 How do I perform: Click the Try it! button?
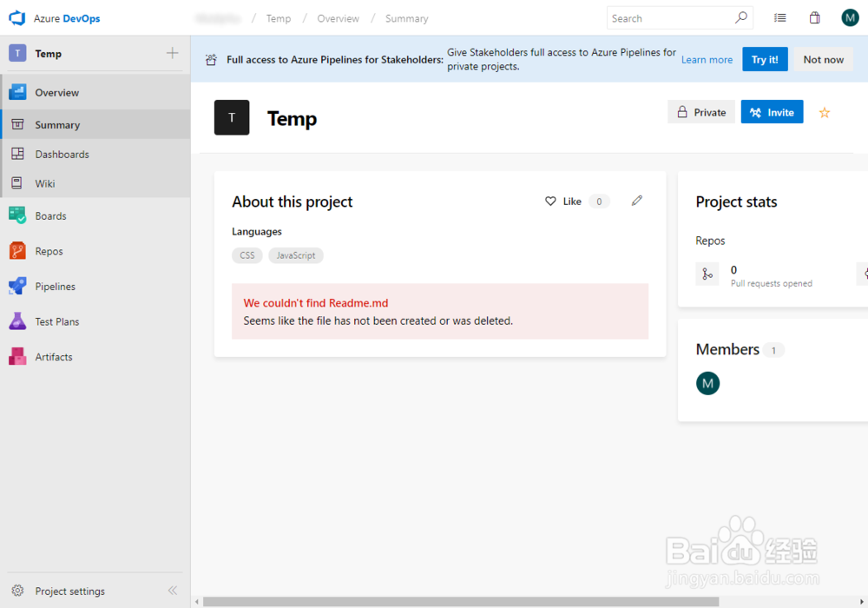point(765,59)
